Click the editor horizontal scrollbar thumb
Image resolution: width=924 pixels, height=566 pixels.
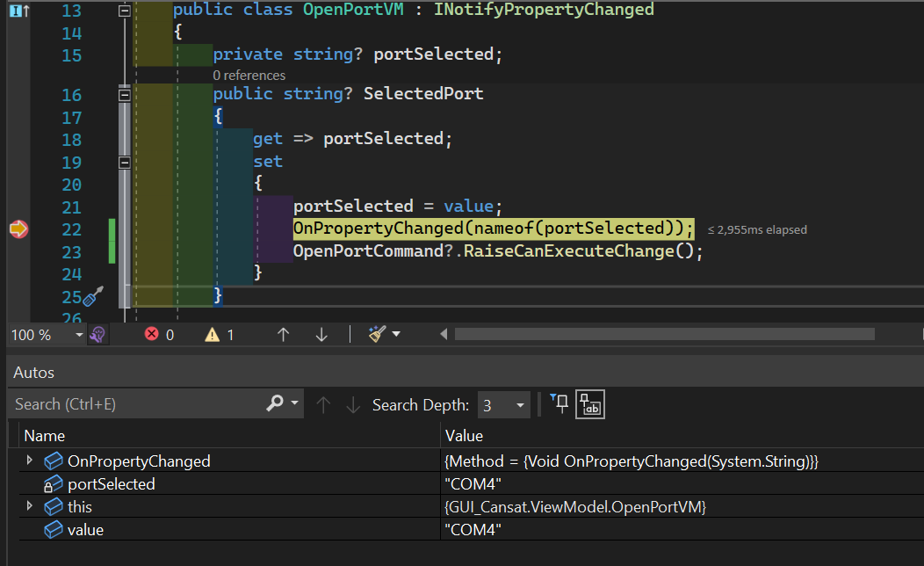665,334
